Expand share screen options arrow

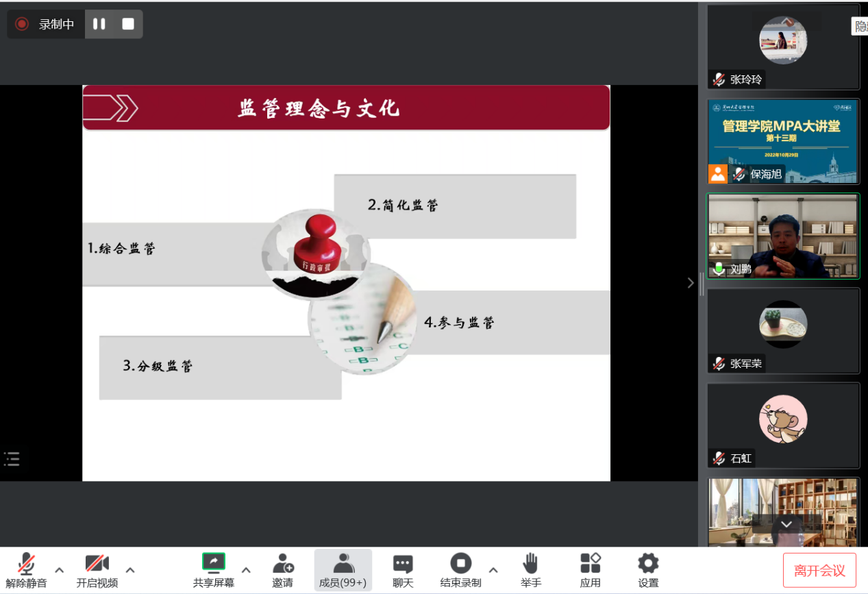tap(246, 570)
